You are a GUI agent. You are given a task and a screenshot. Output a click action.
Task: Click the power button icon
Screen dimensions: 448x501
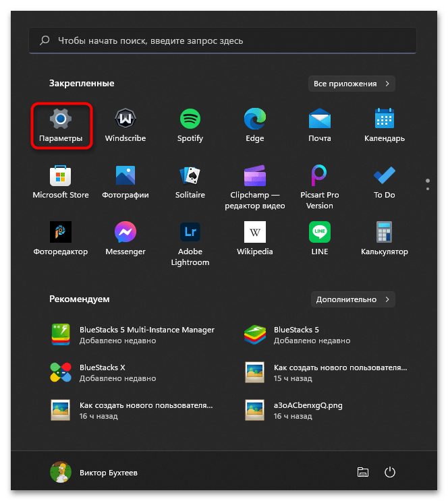pyautogui.click(x=390, y=472)
